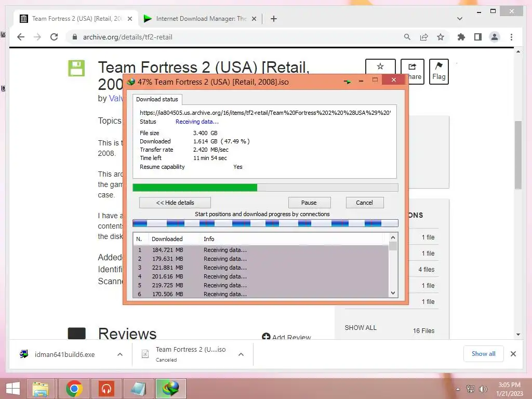The width and height of the screenshot is (532, 399).
Task: Close the Internet Download Manager browser tab
Action: [x=254, y=19]
